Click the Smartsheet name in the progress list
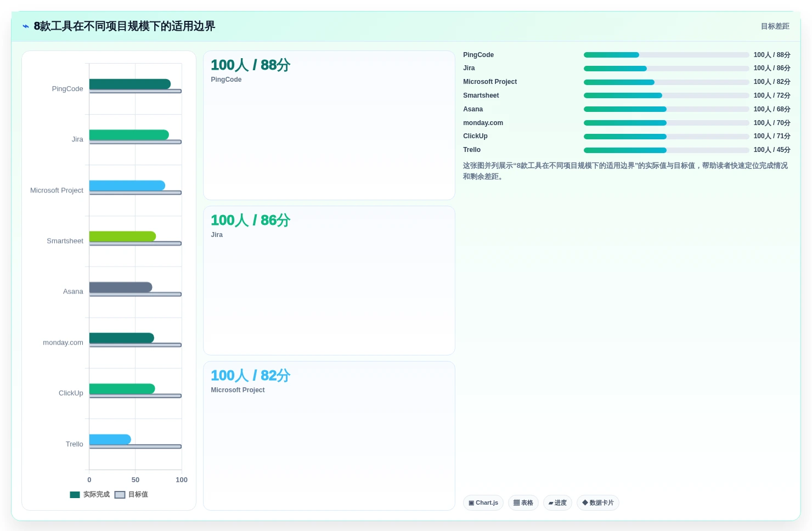The width and height of the screenshot is (812, 531). [x=481, y=95]
